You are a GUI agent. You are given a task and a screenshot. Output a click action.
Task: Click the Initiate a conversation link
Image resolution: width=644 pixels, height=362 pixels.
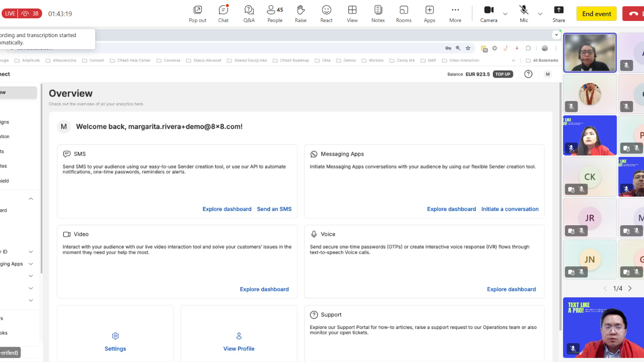click(x=510, y=209)
